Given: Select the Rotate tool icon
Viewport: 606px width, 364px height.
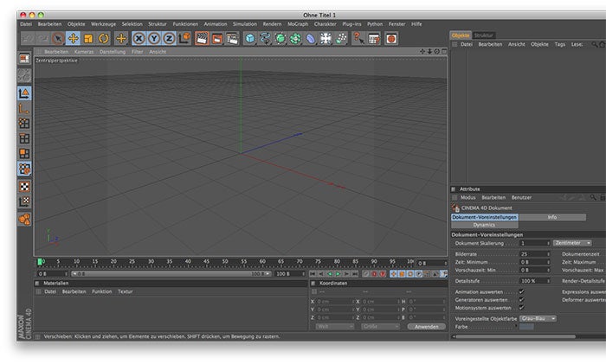Looking at the screenshot, I should pyautogui.click(x=103, y=38).
